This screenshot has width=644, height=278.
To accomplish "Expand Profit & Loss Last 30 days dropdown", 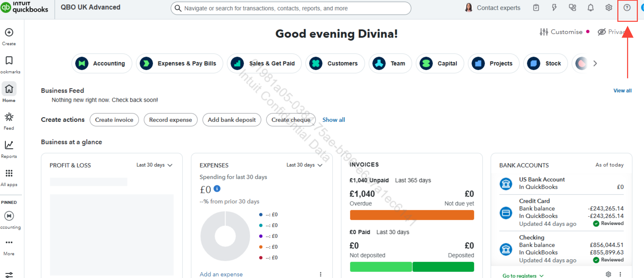I will (x=154, y=165).
